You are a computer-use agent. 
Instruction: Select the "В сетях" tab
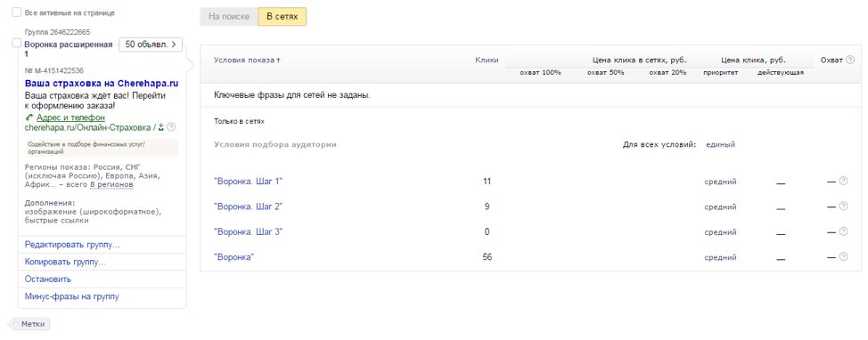pyautogui.click(x=283, y=17)
